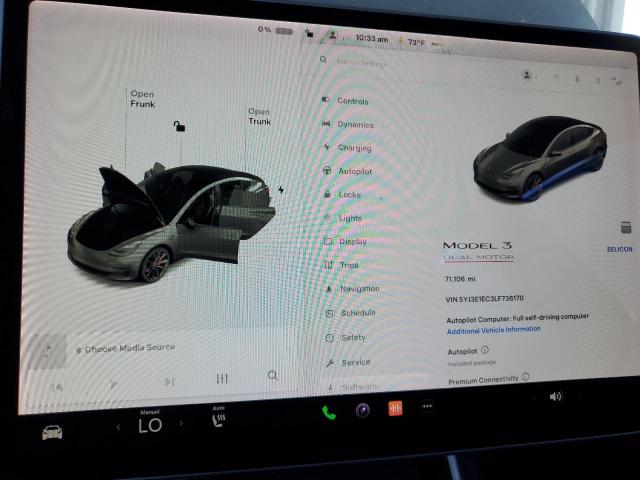Open the Locks settings
640x480 pixels.
pos(343,195)
